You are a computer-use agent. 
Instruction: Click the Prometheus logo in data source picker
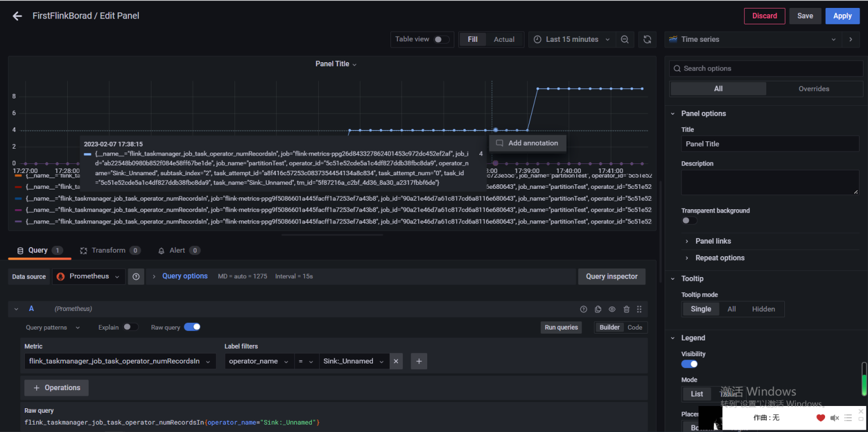(x=61, y=277)
